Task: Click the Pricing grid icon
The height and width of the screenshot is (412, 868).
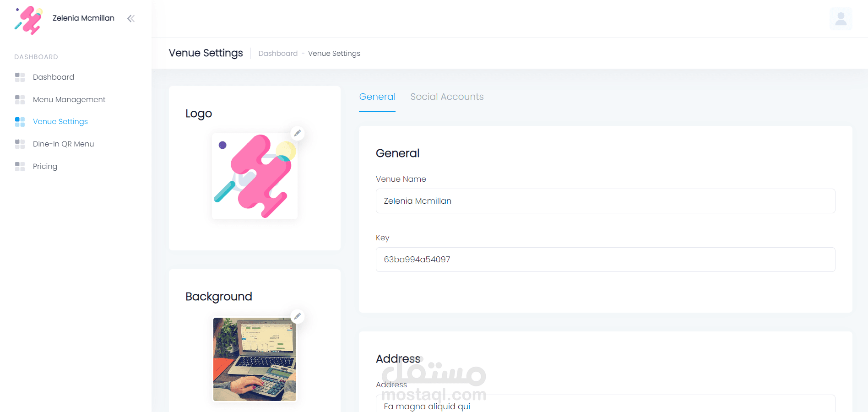Action: [20, 166]
